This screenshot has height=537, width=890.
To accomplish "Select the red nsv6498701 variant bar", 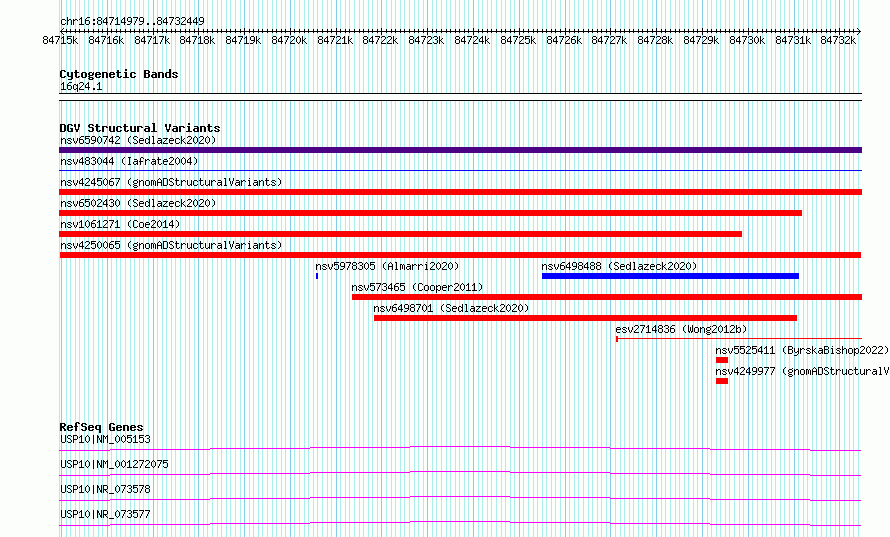I will 585,318.
